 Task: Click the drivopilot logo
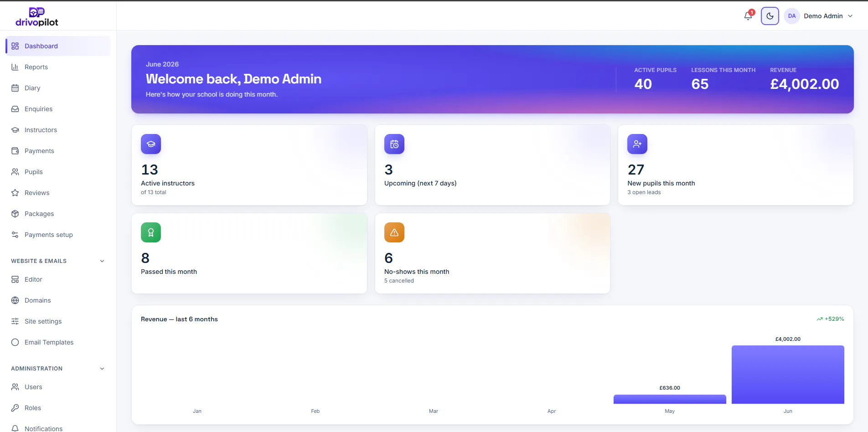pyautogui.click(x=37, y=16)
